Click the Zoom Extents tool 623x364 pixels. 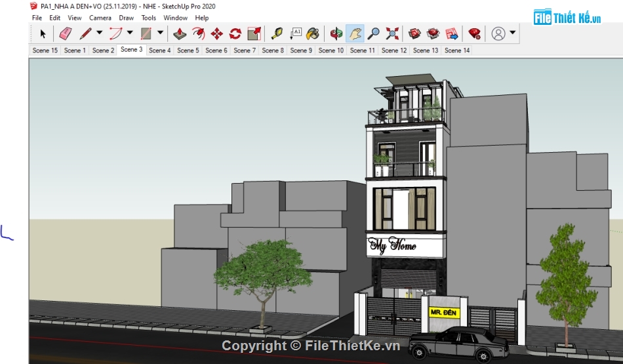click(x=392, y=34)
